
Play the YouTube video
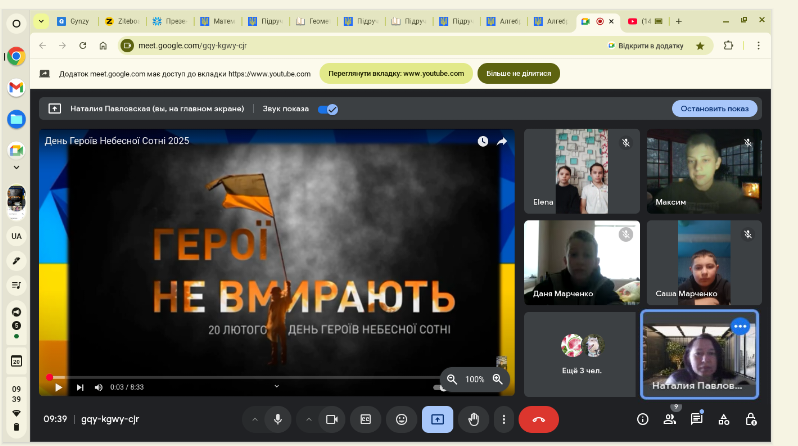[x=59, y=387]
